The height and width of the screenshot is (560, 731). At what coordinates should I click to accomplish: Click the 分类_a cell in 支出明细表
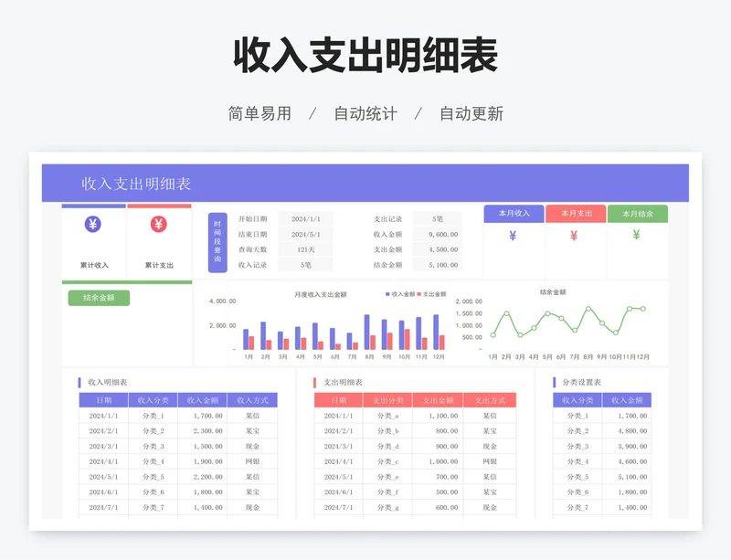point(387,416)
